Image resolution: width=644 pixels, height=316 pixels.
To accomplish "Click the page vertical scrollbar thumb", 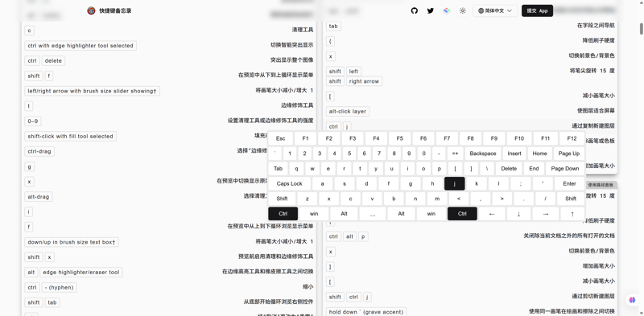I will [x=641, y=29].
